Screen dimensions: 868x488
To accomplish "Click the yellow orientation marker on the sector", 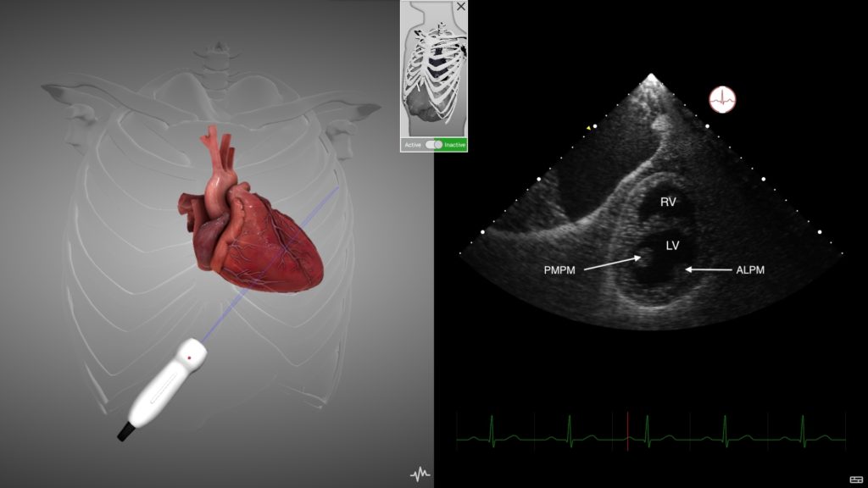I will 588,129.
